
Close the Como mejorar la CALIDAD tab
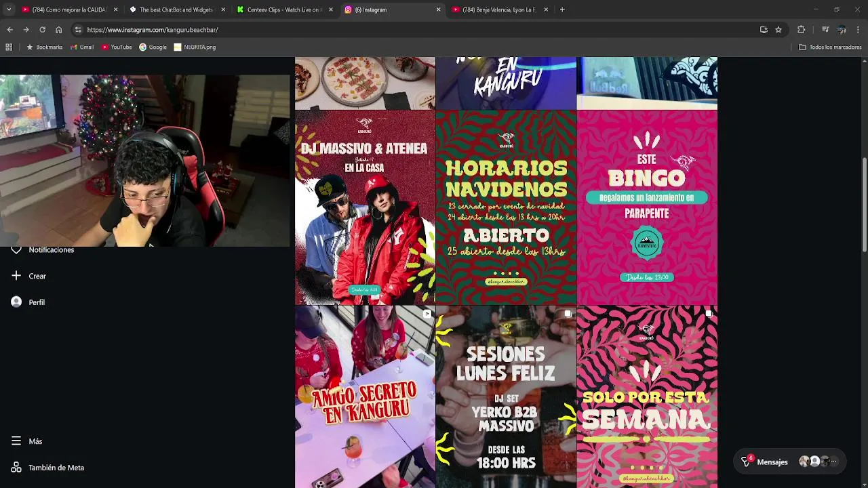click(115, 9)
